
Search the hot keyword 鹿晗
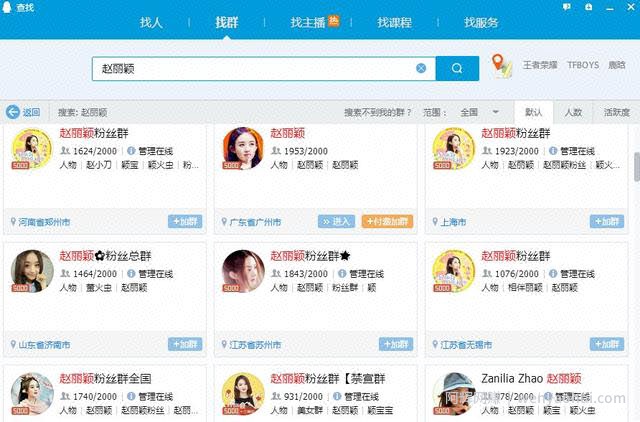617,65
